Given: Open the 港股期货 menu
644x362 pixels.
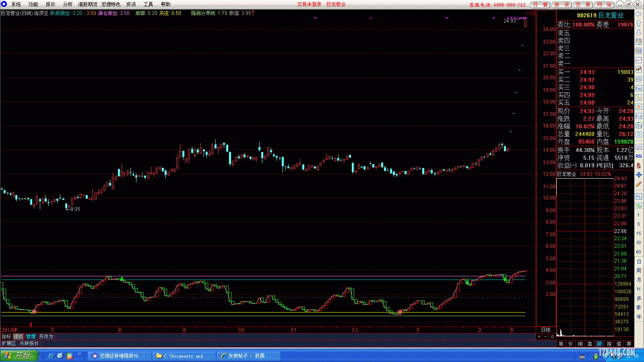Looking at the screenshot, I should [88, 4].
